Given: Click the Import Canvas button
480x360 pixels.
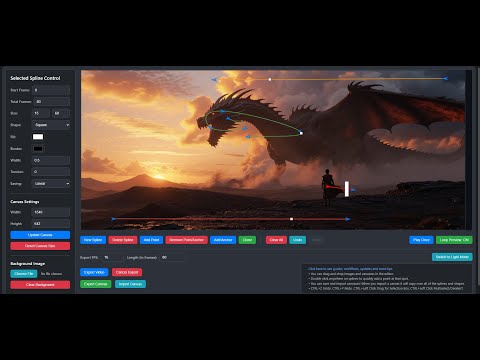Looking at the screenshot, I should click(x=130, y=284).
